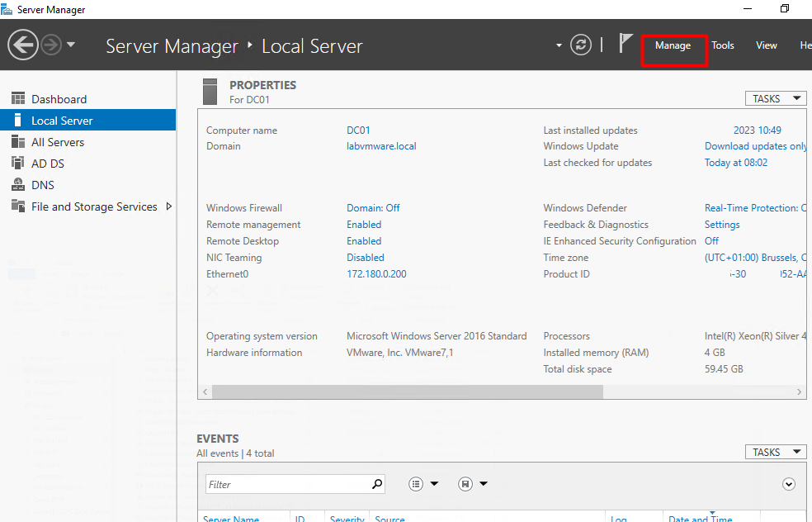Open dropdown arrow next to list criteria icon
This screenshot has width=812, height=522.
coord(435,484)
